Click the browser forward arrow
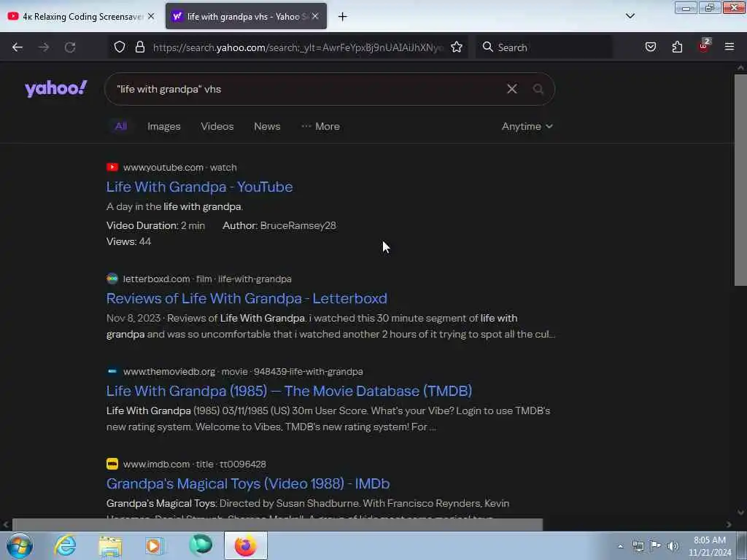The height and width of the screenshot is (560, 747). pos(44,47)
